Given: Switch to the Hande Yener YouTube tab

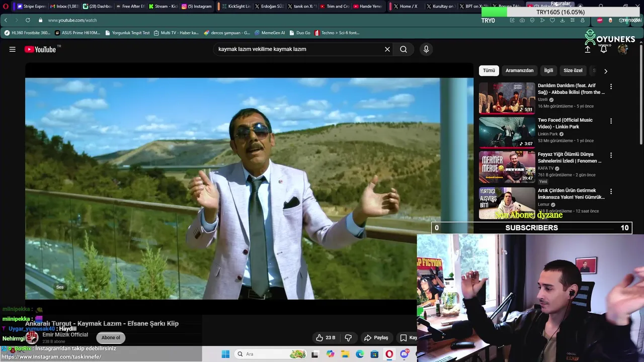Looking at the screenshot, I should [368, 7].
